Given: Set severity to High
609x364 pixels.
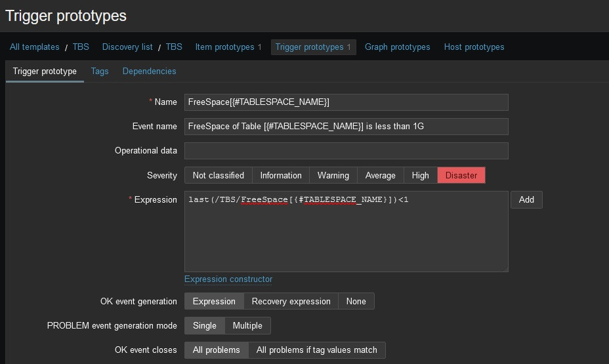Looking at the screenshot, I should 420,176.
